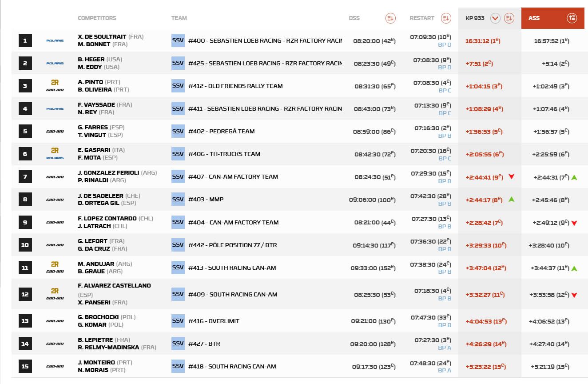Screen dimensions: 588x384
Task: Click the SSV badge for #400
Action: tap(178, 40)
